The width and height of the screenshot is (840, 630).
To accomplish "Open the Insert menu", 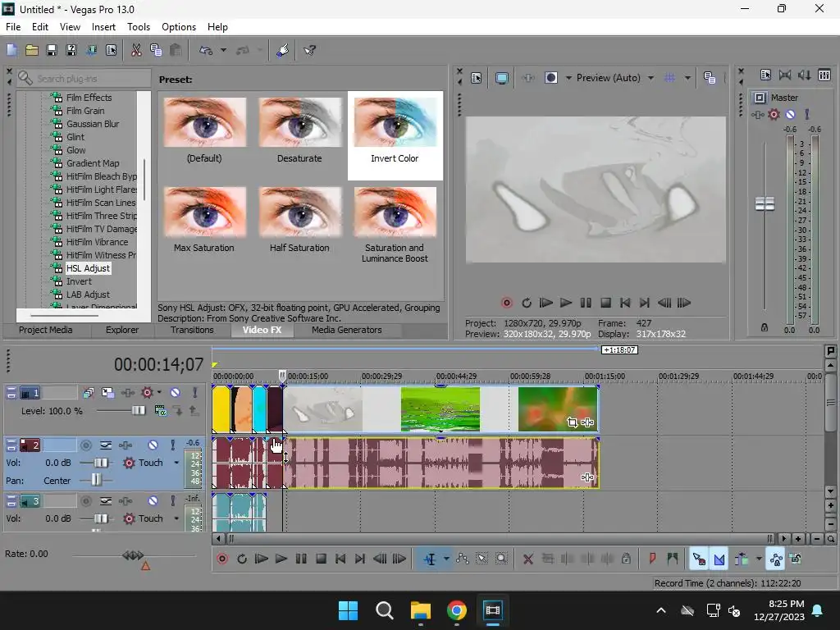I will pos(103,27).
